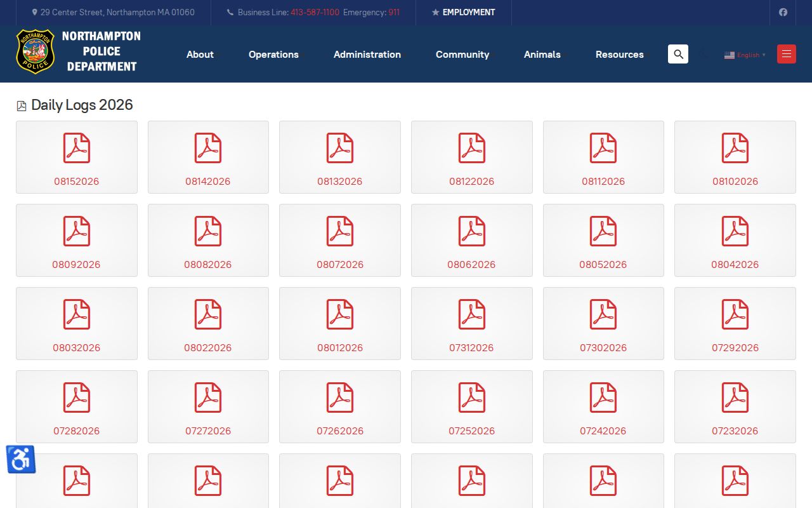Open the 07262026 log file label

(x=340, y=431)
